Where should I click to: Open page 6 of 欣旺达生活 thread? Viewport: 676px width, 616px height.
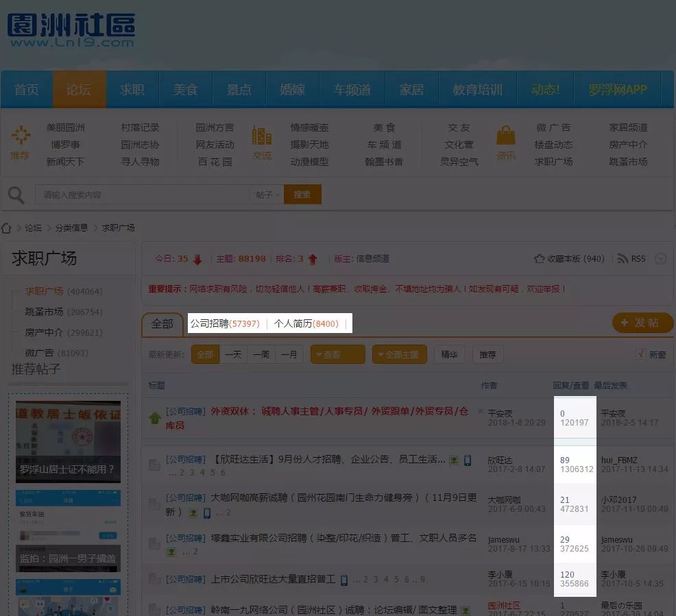(x=223, y=473)
